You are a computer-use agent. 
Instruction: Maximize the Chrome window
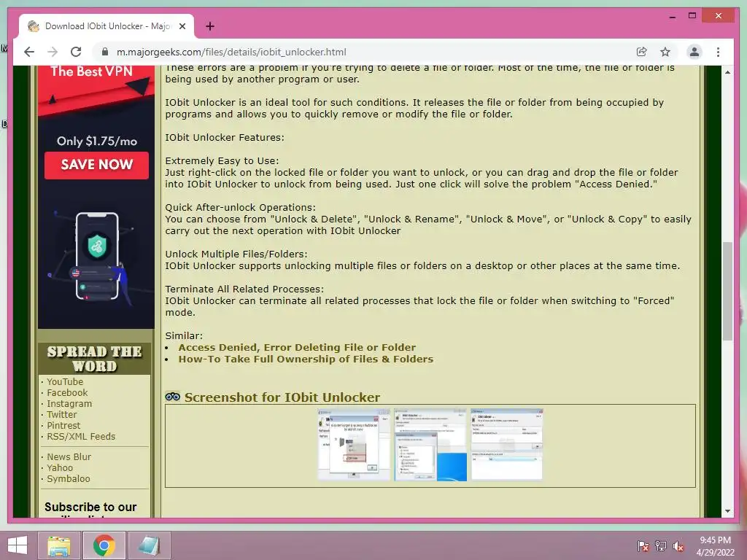[x=692, y=16]
